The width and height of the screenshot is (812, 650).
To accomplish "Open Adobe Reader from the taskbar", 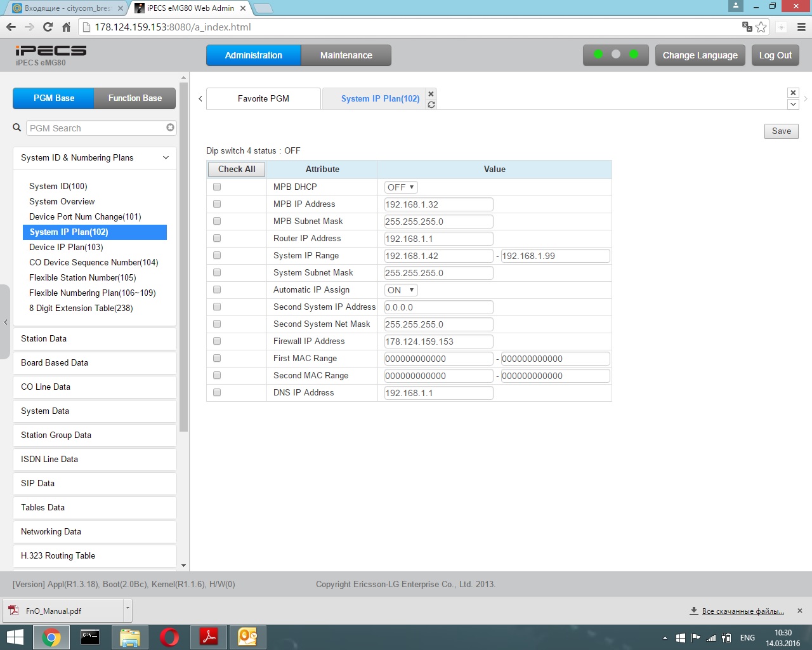I will (x=209, y=637).
